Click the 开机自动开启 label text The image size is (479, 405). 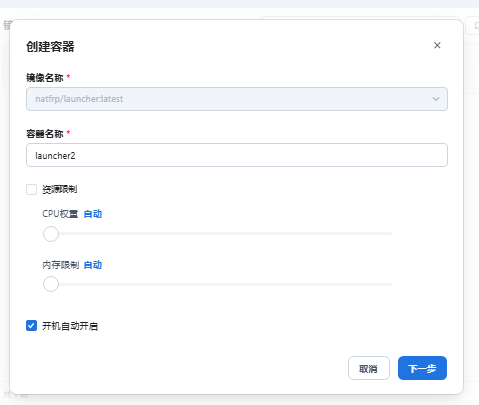70,326
